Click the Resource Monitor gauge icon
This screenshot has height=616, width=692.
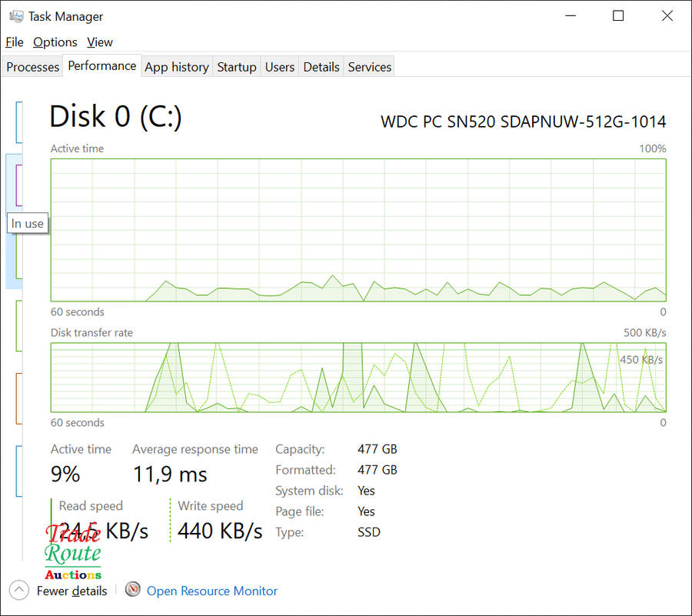(x=133, y=590)
